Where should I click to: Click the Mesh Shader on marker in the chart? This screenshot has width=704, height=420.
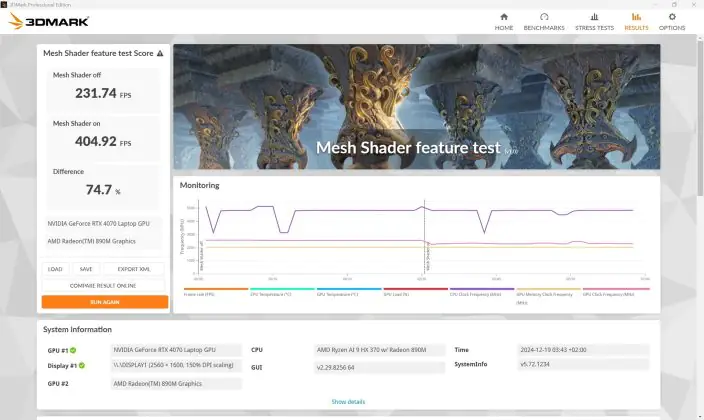click(x=428, y=258)
